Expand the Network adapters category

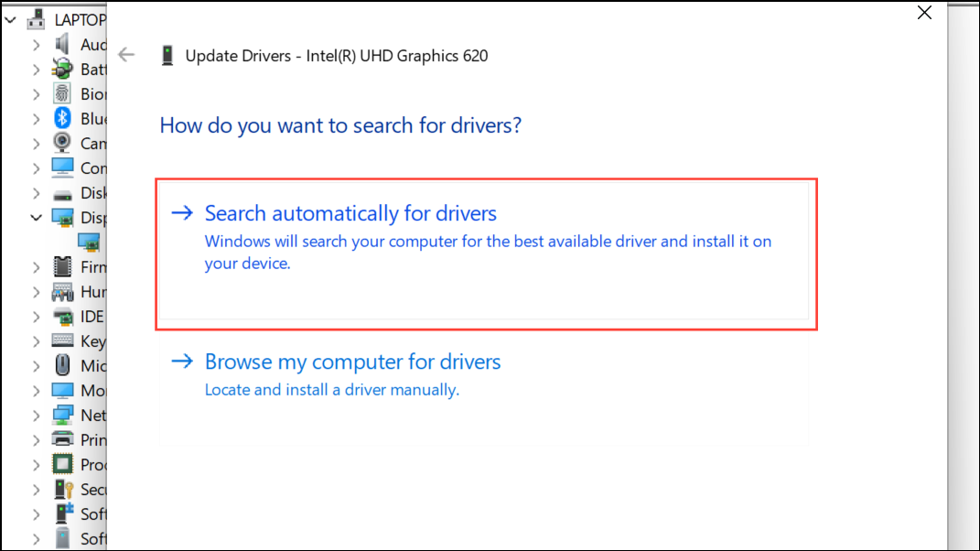37,416
